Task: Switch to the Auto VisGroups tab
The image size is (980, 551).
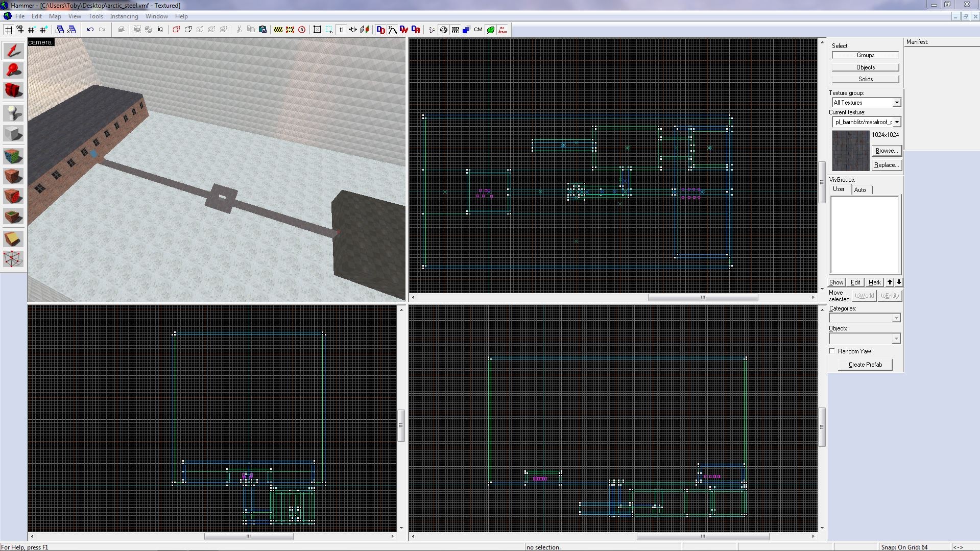Action: tap(860, 190)
